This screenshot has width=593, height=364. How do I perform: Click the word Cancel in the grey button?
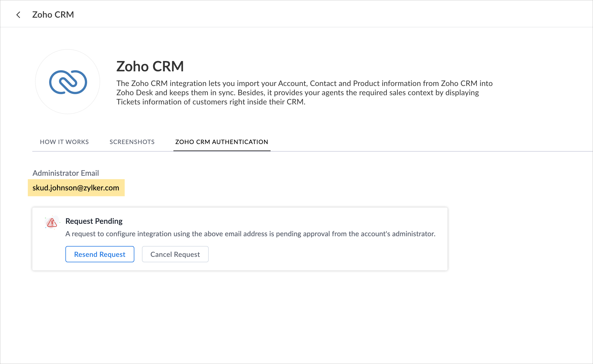point(161,254)
